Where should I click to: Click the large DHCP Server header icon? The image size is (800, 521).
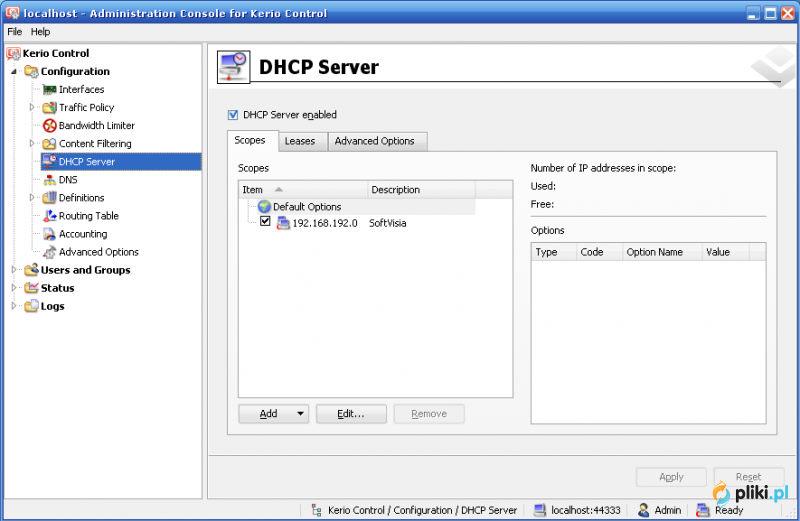(x=234, y=67)
